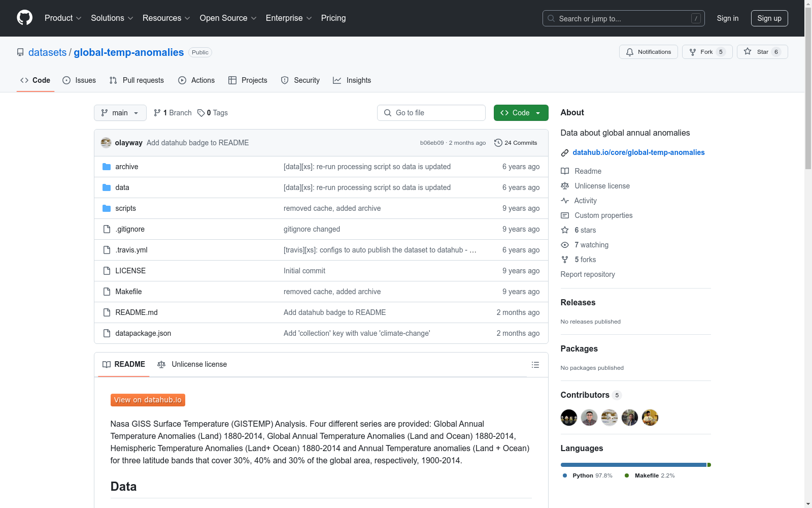This screenshot has width=812, height=508.
Task: Click the View on datahub.io badge
Action: coord(148,400)
